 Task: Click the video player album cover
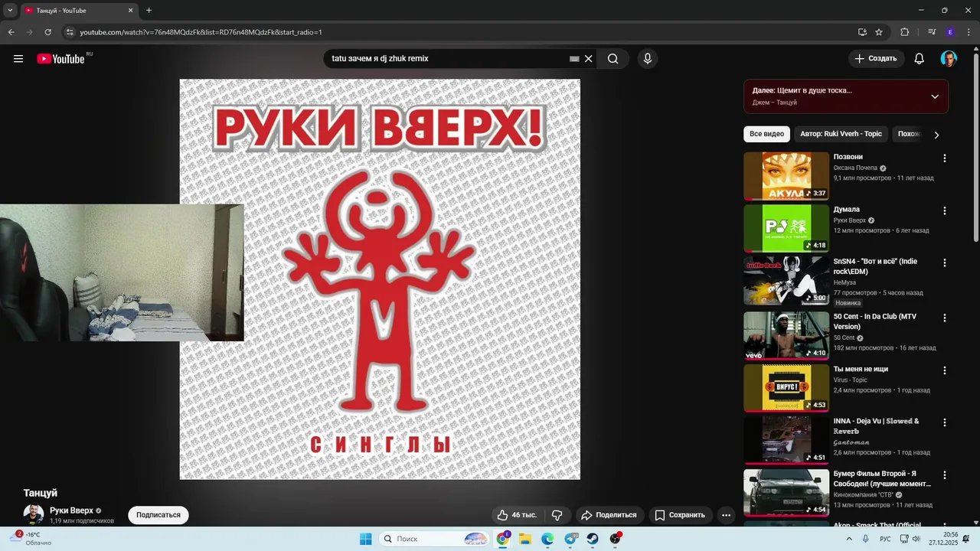pos(380,279)
